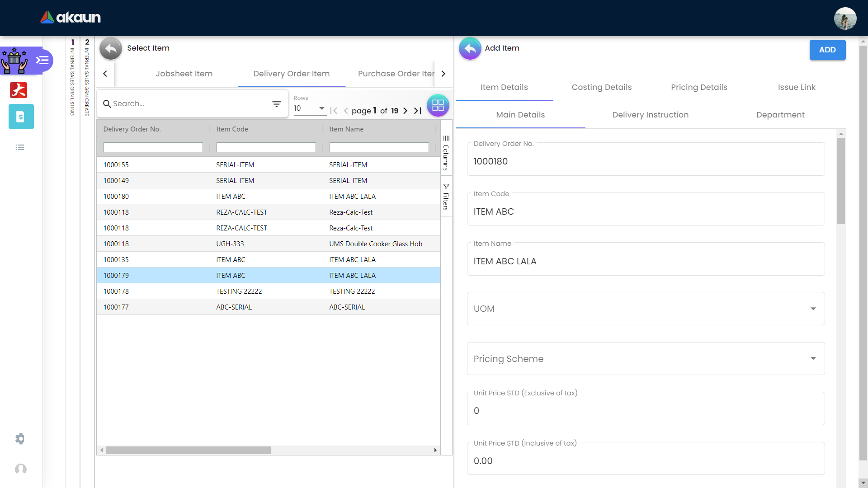Open the Rows per page dropdown
The image size is (868, 488).
tap(310, 108)
